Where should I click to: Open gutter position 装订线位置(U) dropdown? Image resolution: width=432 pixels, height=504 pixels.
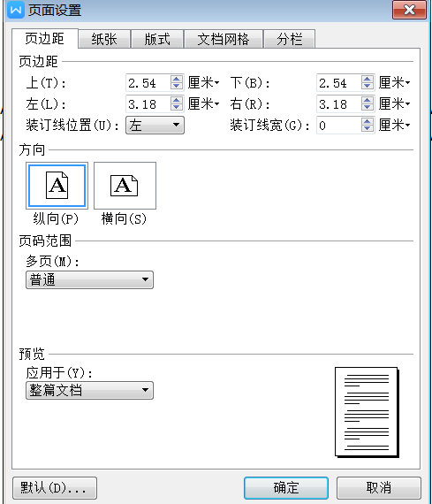point(155,125)
